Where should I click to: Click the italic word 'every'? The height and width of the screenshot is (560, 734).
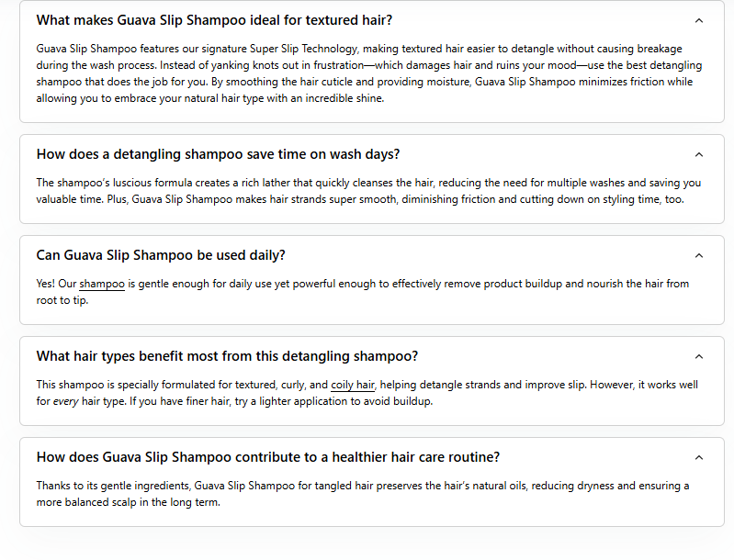pyautogui.click(x=65, y=402)
